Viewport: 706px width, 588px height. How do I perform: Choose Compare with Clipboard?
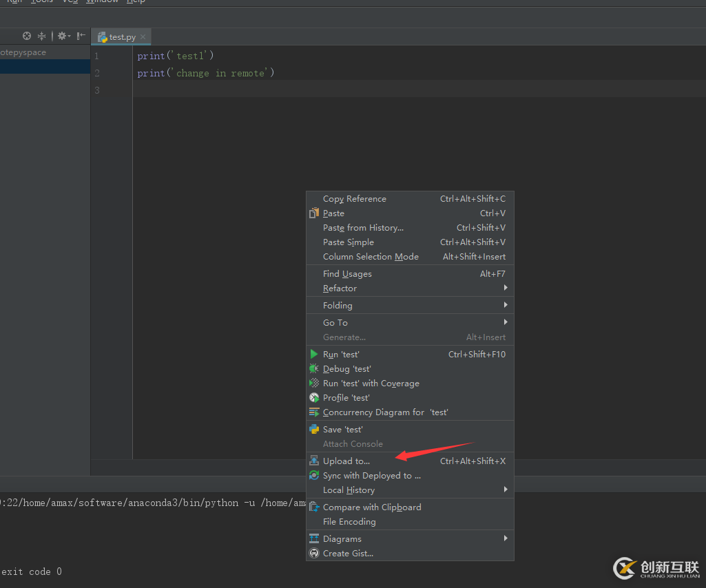point(372,507)
